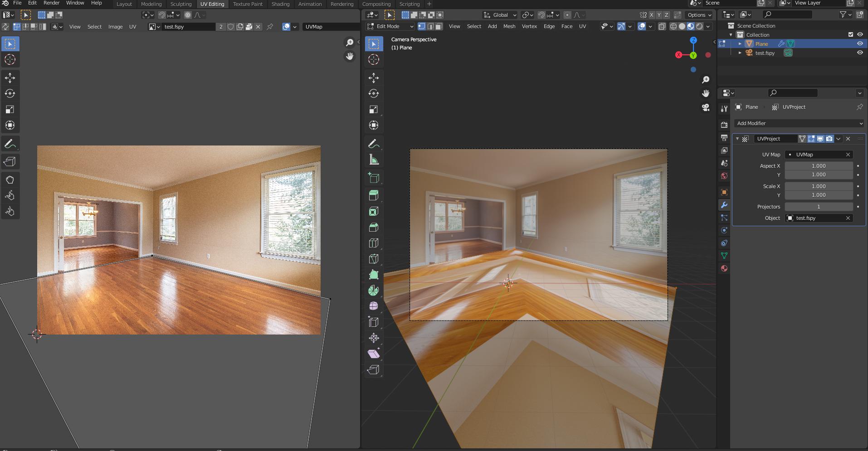This screenshot has width=868, height=451.
Task: Select the Loop Cut tool
Action: pyautogui.click(x=374, y=243)
